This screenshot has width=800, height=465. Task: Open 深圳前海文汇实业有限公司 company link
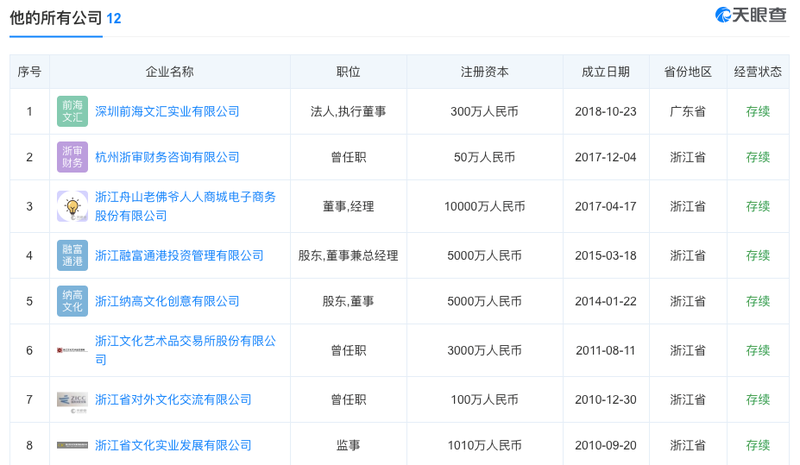coord(167,111)
